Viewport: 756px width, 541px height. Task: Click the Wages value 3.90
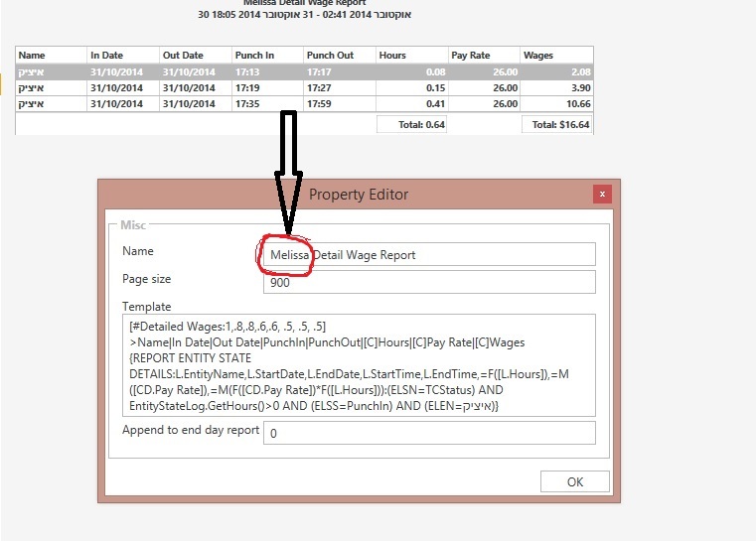coord(580,87)
